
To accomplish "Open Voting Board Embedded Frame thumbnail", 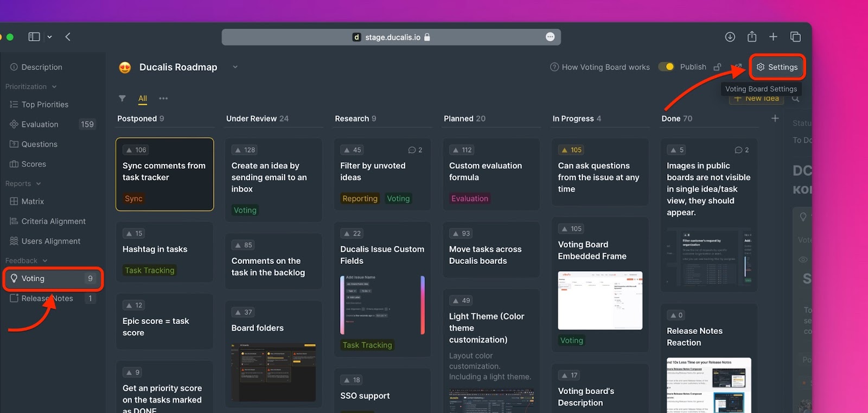I will coord(600,301).
